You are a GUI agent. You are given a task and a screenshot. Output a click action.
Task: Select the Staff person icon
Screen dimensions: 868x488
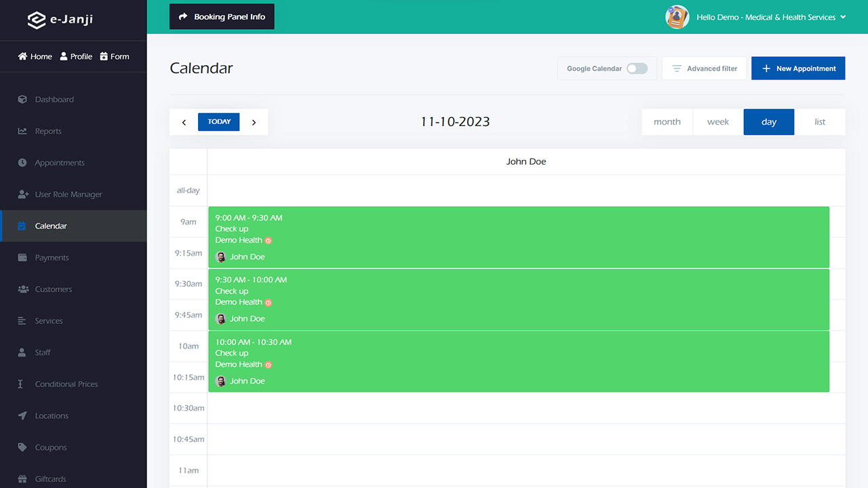[22, 352]
